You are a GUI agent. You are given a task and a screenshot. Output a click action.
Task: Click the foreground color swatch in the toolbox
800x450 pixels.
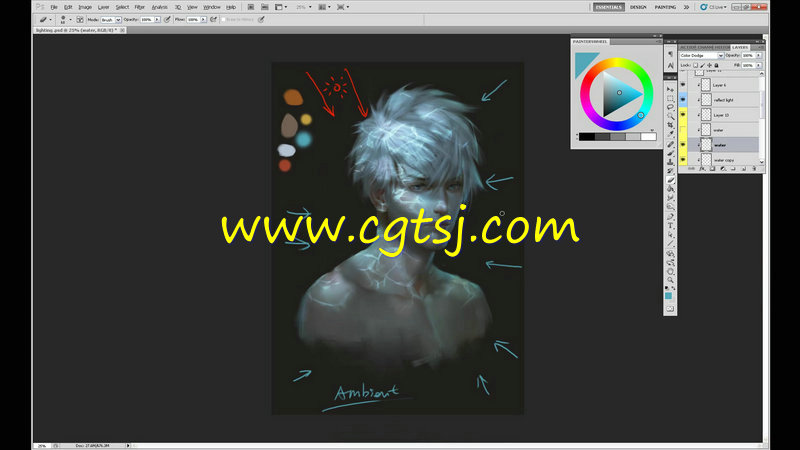(668, 296)
